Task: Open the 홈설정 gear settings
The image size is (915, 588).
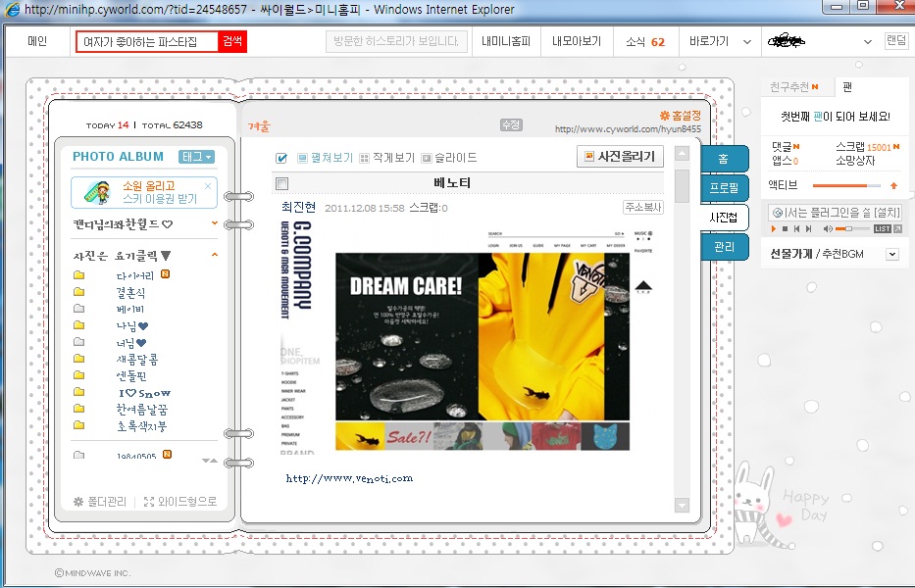Action: point(664,116)
